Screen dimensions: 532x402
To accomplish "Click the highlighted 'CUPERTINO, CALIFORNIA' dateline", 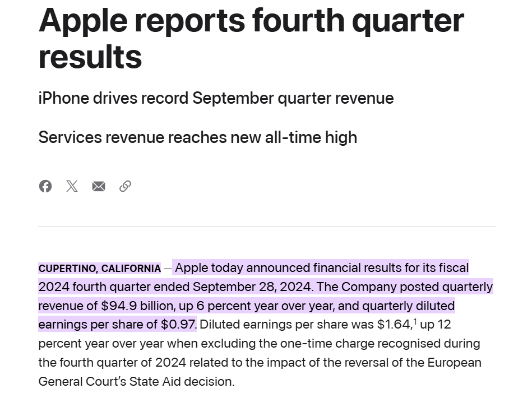I will click(x=99, y=269).
